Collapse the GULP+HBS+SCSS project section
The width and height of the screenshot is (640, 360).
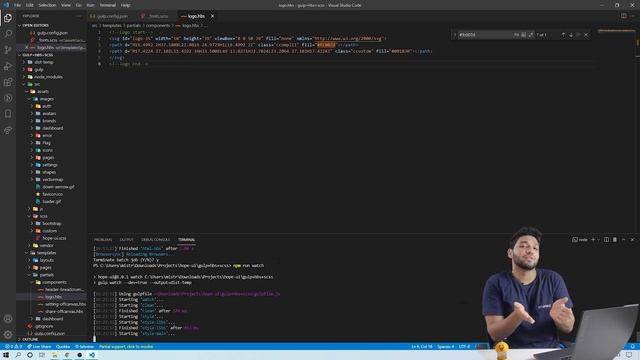coord(51,55)
